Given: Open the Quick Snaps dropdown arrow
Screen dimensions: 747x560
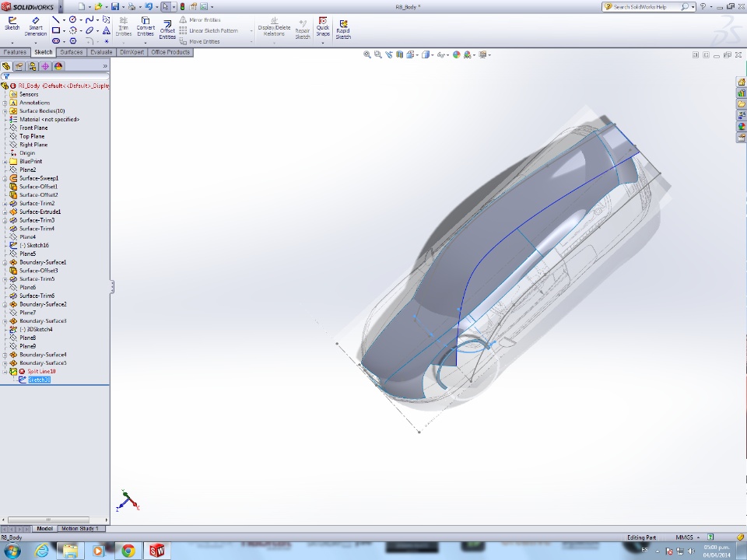Looking at the screenshot, I should click(x=322, y=43).
